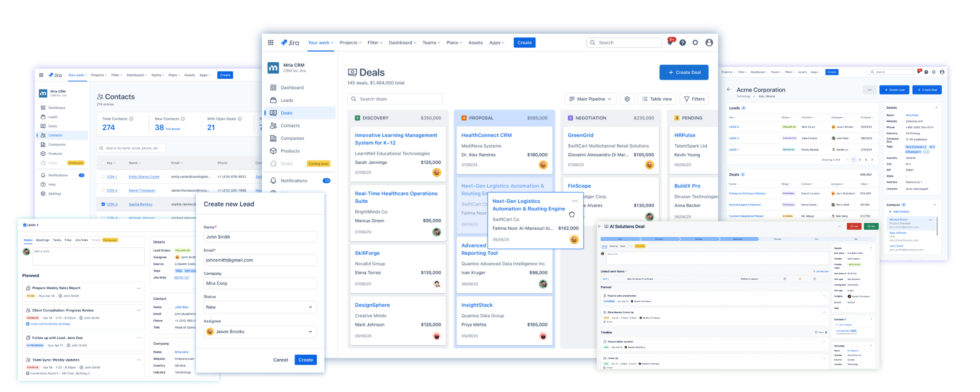
Task: Open three-dot menu on Next-Gen Logistics card
Action: [575, 201]
